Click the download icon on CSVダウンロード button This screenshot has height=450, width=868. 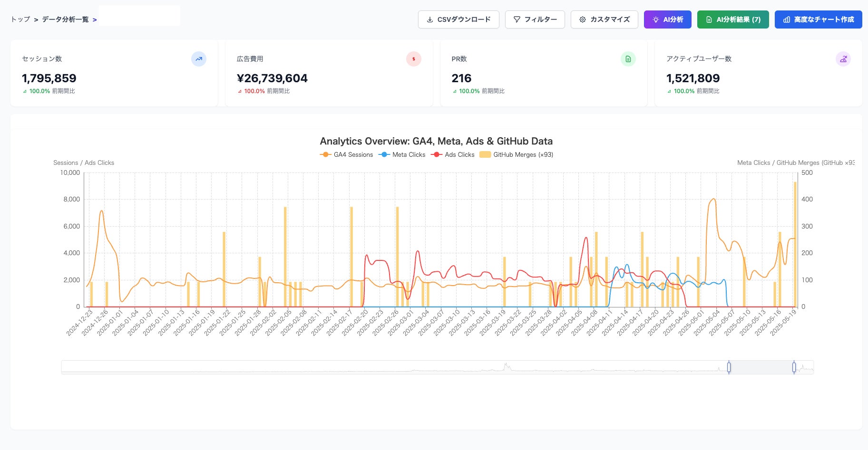(x=430, y=19)
